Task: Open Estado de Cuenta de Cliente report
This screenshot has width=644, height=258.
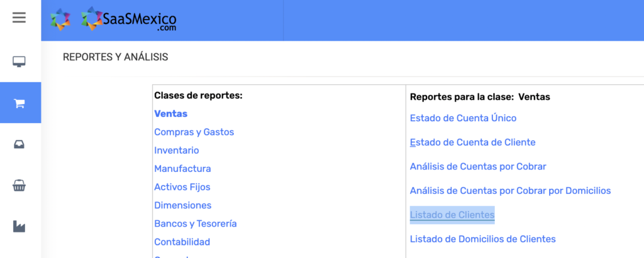Action: 472,142
